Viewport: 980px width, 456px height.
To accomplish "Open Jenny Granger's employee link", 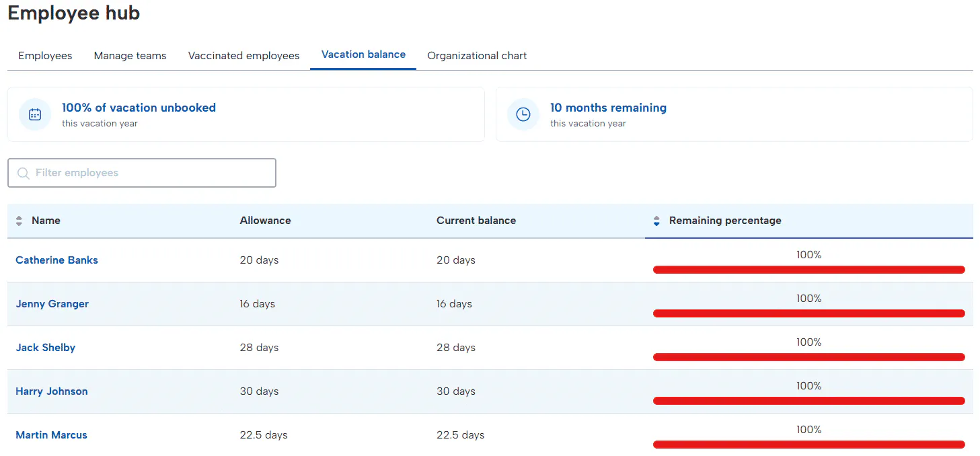I will pos(52,304).
